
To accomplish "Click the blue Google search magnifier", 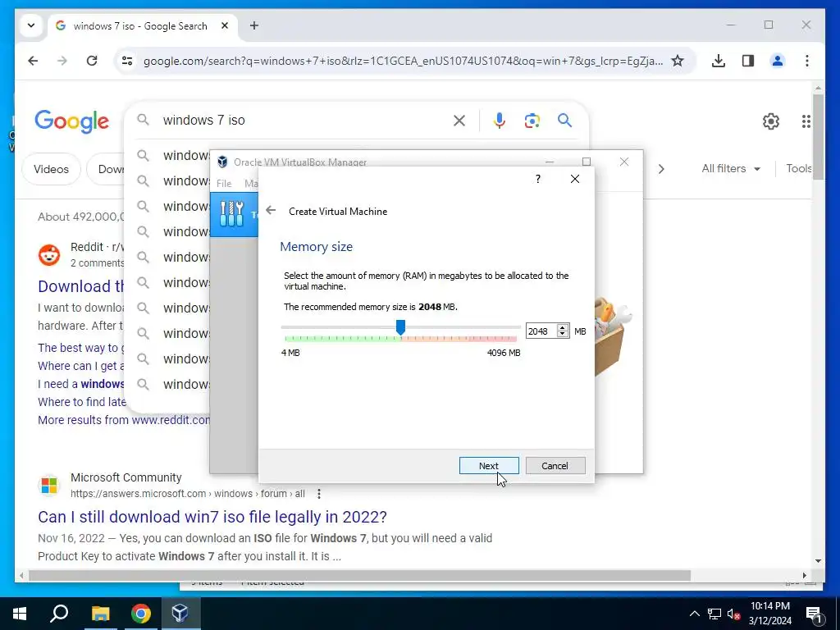I will pos(564,120).
